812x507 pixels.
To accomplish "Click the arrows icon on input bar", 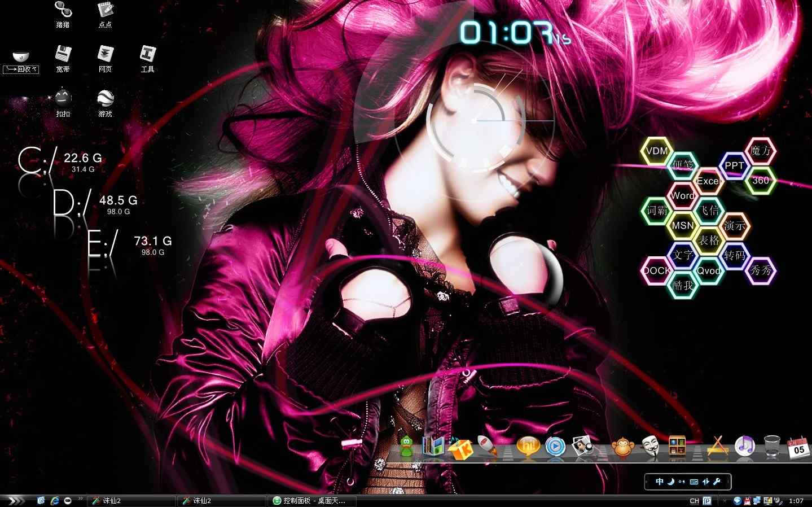I will pos(706,482).
